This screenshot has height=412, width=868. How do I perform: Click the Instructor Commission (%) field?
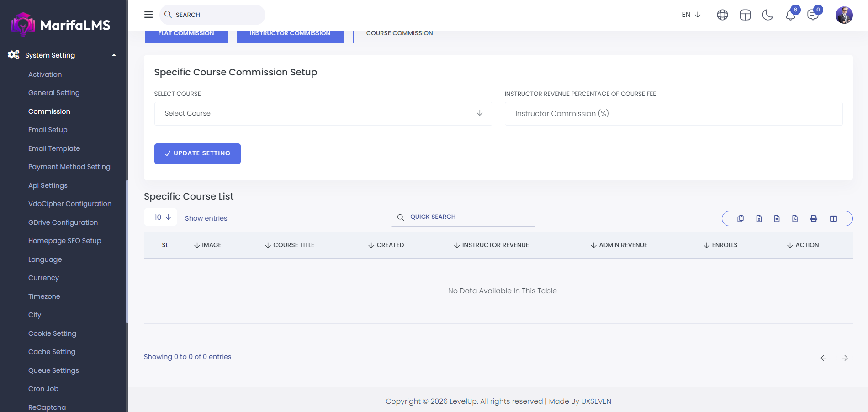(673, 114)
